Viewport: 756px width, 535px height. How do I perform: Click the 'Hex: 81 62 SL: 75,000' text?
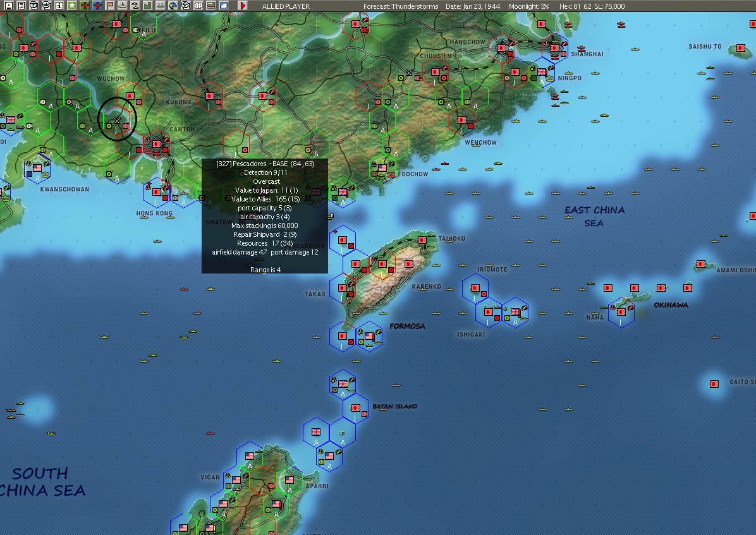point(592,6)
